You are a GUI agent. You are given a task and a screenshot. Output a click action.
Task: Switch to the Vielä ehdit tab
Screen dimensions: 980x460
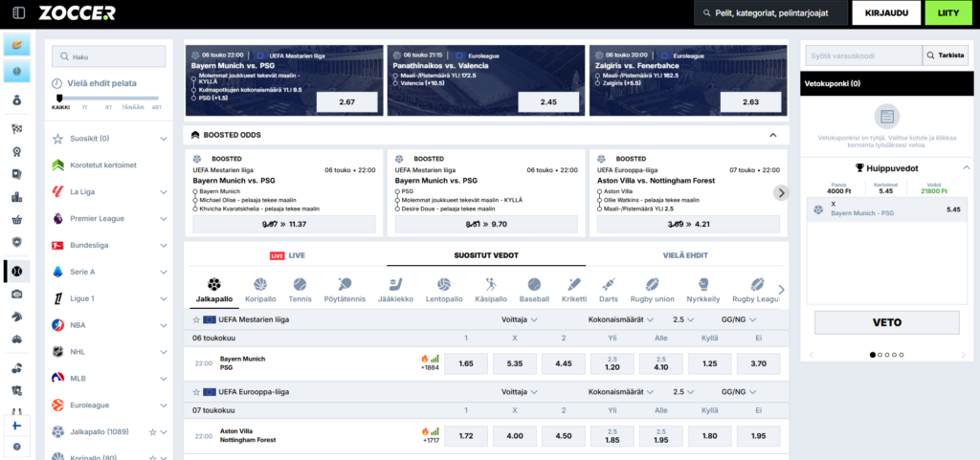tap(685, 255)
